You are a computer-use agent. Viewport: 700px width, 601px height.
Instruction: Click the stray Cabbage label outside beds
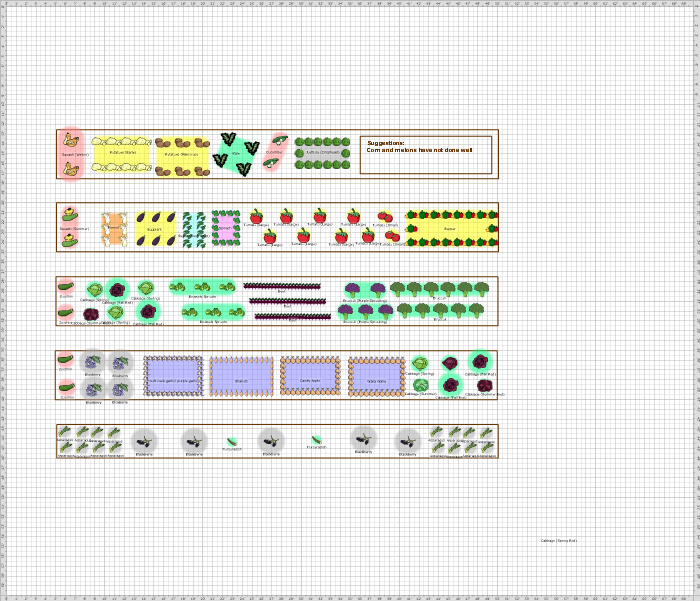click(x=559, y=541)
